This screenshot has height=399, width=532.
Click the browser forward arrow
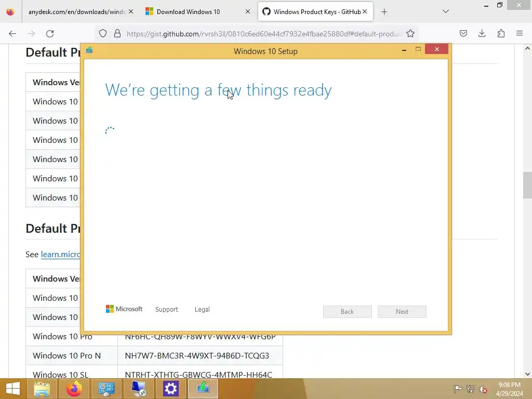31,34
